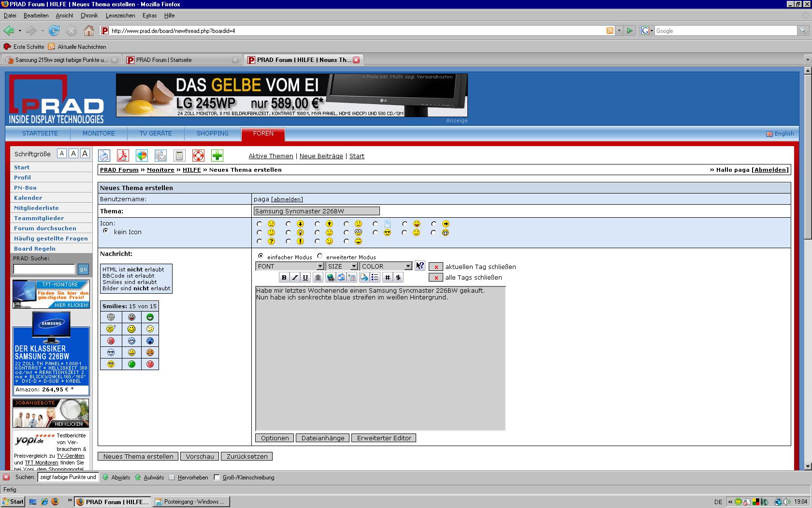Open the Lesezeichen menu
Image resolution: width=812 pixels, height=508 pixels.
[x=120, y=15]
